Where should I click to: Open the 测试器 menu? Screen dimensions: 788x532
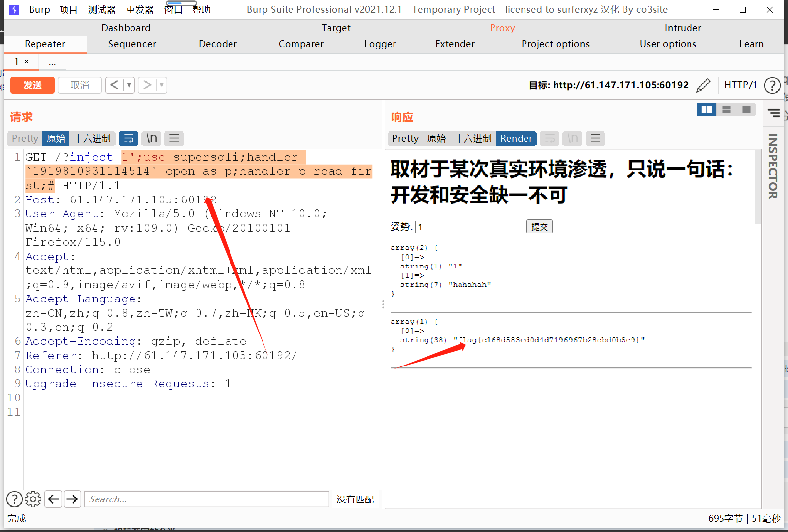(102, 10)
